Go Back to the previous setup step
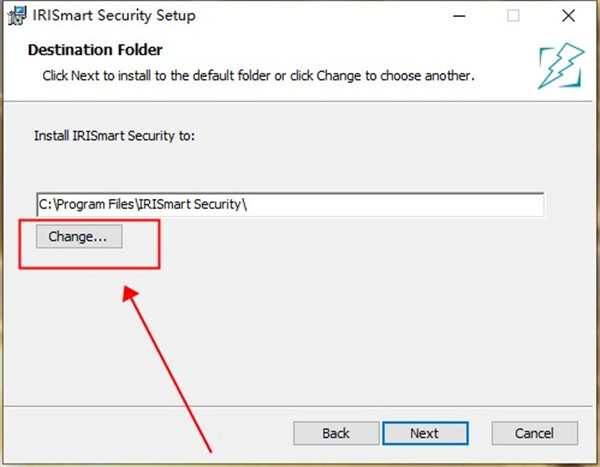 336,433
